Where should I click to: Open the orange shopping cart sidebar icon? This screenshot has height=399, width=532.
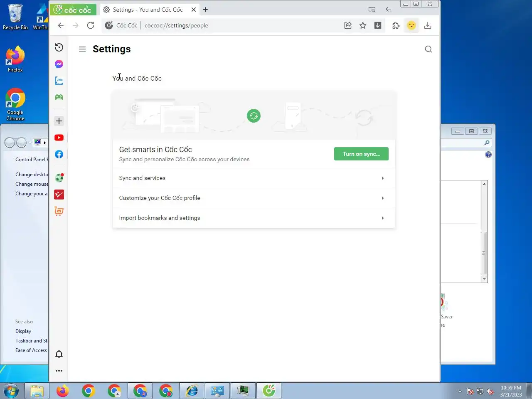tap(59, 211)
